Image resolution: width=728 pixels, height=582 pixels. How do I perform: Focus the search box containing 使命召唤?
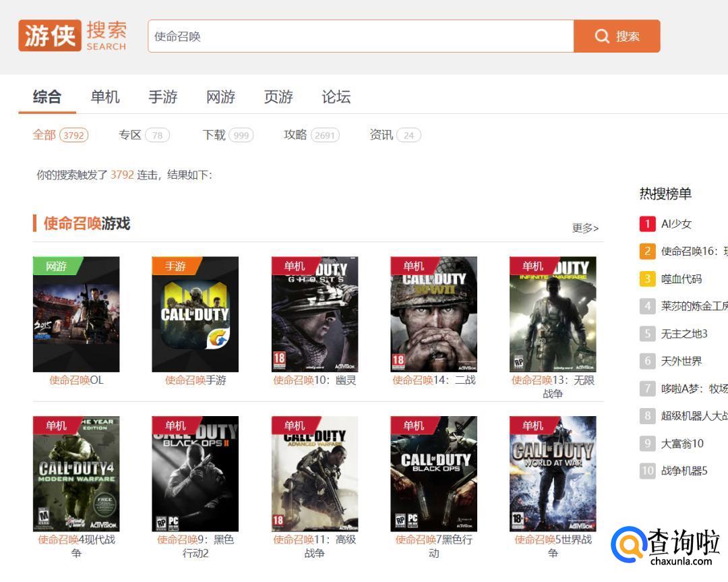tap(361, 36)
